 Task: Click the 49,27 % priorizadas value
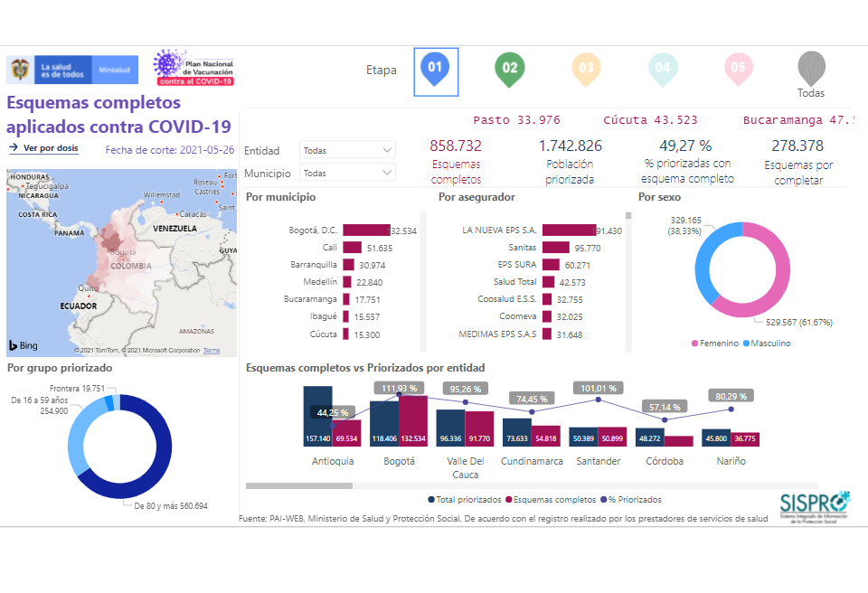click(685, 146)
